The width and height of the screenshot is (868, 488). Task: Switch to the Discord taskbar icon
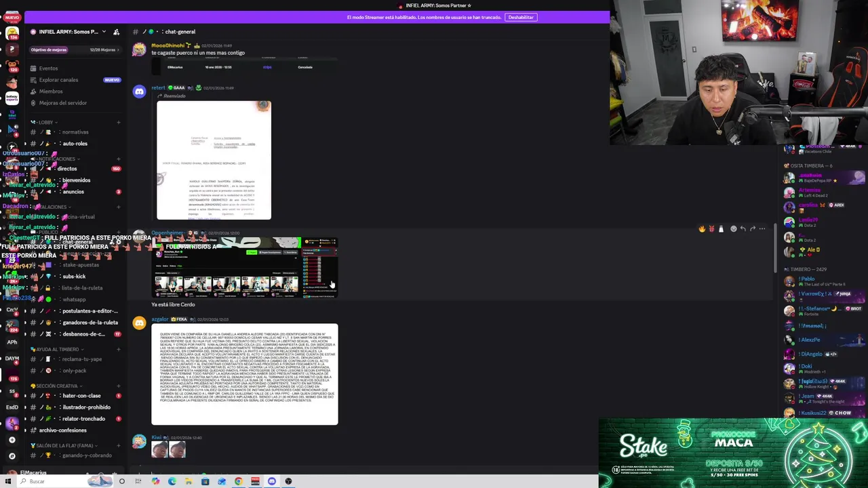coord(272,481)
